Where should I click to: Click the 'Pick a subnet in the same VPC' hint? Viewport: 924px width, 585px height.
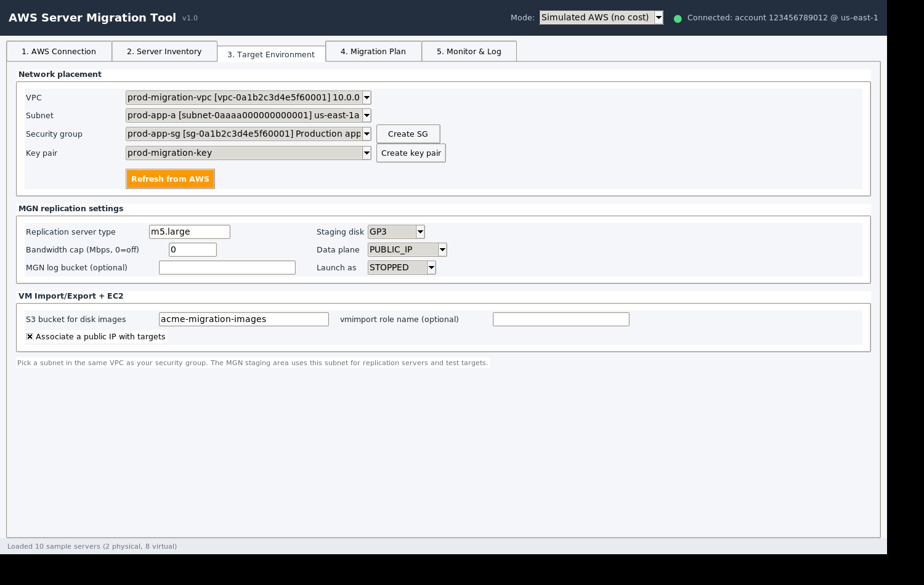click(253, 363)
